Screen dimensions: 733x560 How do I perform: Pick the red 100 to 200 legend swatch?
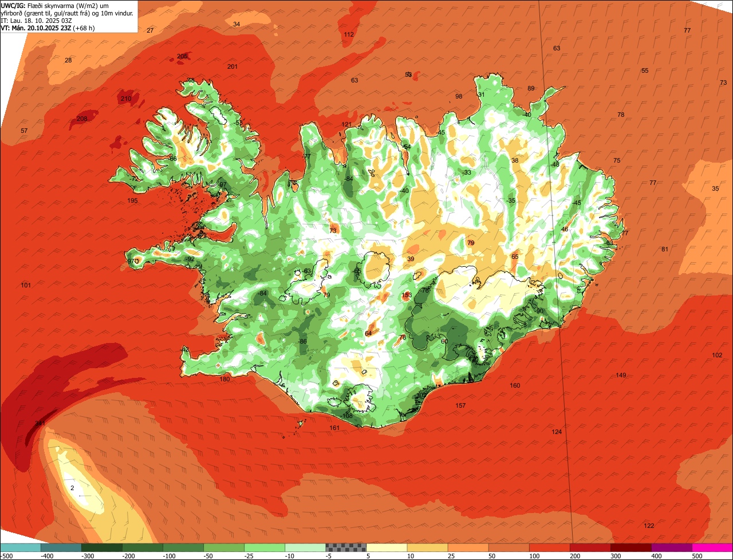point(550,547)
